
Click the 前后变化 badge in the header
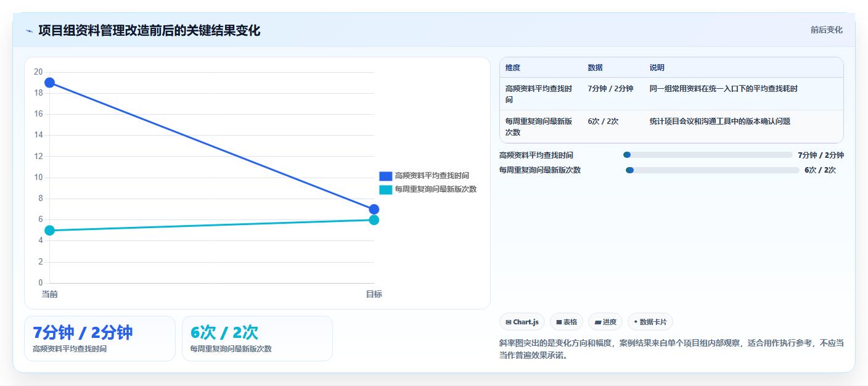[827, 30]
